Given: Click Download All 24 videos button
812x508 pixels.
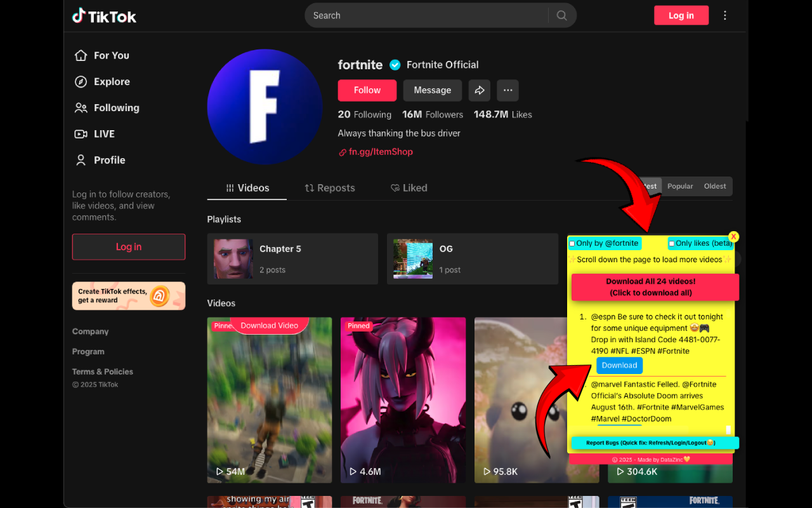Looking at the screenshot, I should click(x=655, y=287).
